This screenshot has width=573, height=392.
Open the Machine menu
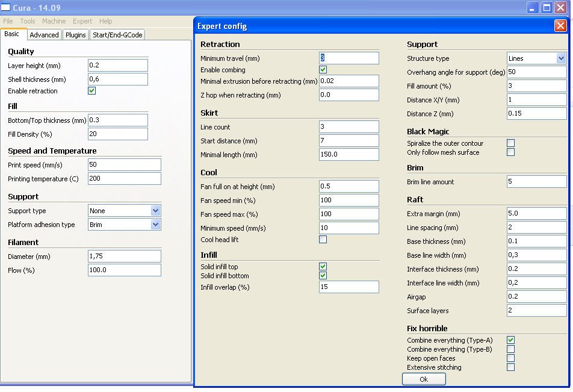(54, 21)
